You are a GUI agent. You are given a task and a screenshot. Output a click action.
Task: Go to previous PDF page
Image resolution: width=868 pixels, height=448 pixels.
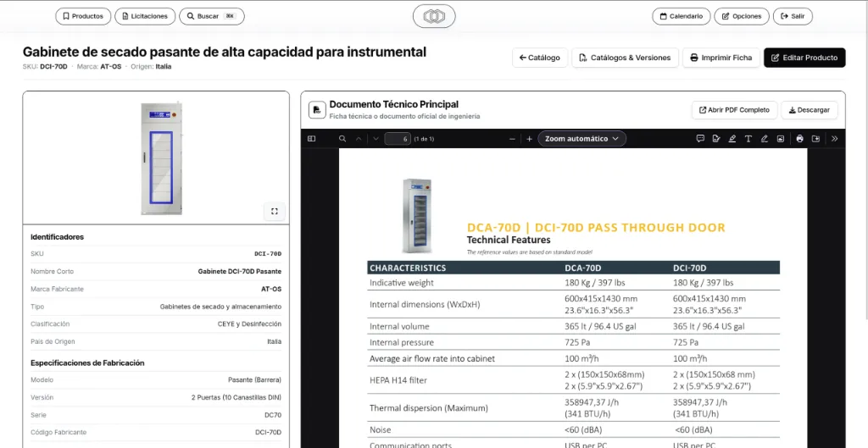(359, 139)
